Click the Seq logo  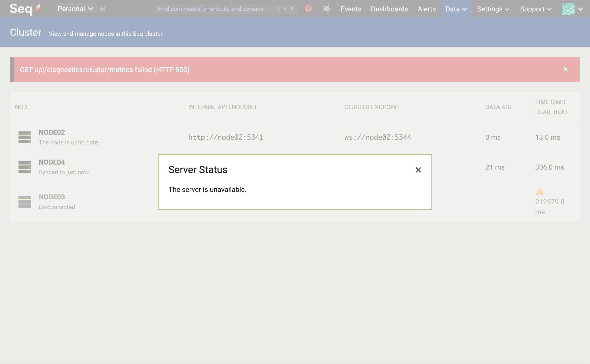(25, 9)
